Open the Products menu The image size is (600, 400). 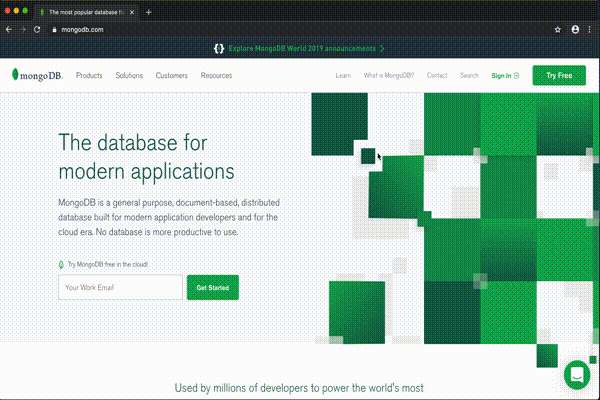click(89, 75)
